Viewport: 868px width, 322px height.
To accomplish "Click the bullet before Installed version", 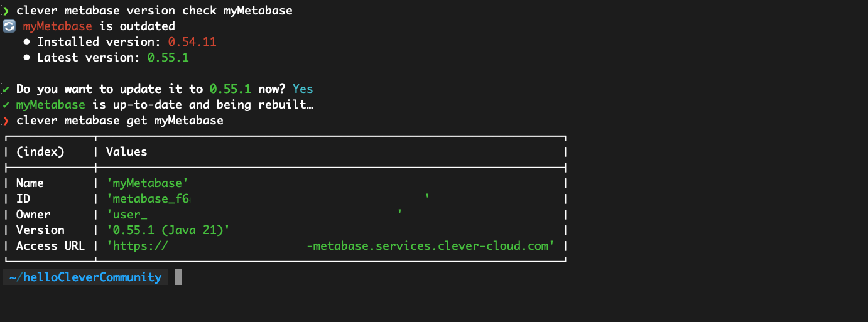I will coord(27,42).
